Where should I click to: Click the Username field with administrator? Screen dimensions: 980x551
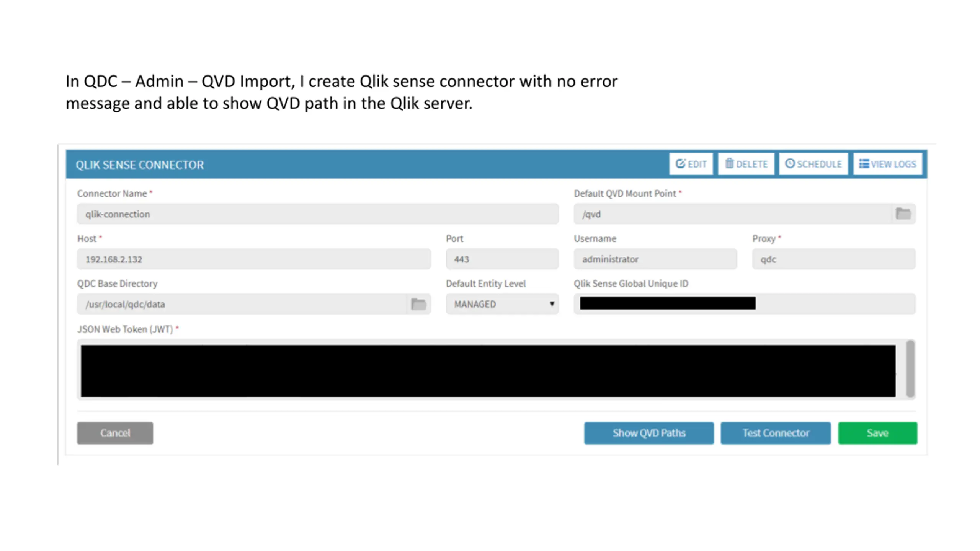click(x=655, y=259)
